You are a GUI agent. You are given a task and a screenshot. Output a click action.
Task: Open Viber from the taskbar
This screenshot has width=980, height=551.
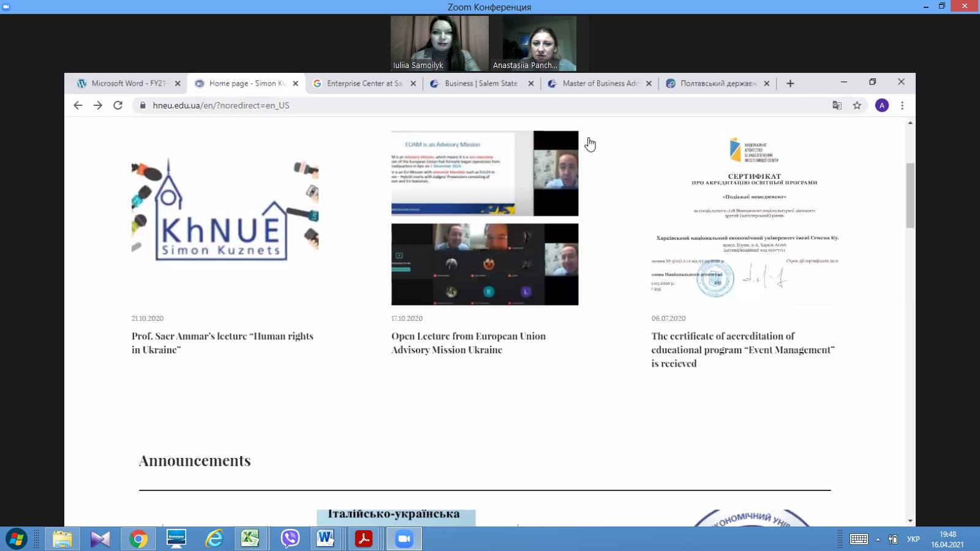tap(290, 539)
